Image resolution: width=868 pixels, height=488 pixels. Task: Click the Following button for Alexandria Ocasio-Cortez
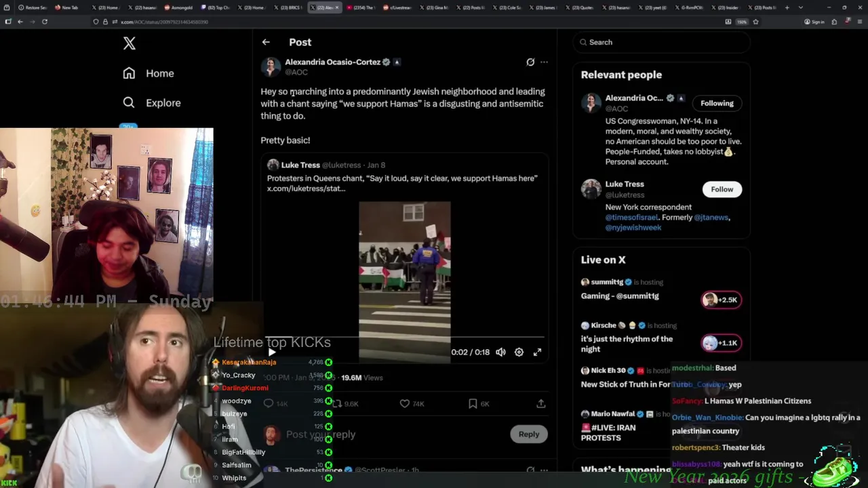[x=717, y=103]
